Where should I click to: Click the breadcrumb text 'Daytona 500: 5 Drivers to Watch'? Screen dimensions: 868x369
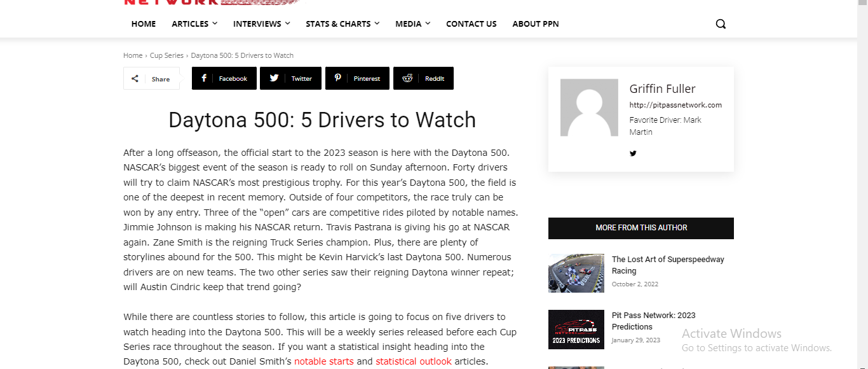[x=242, y=55]
